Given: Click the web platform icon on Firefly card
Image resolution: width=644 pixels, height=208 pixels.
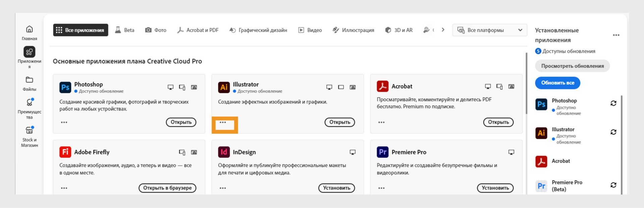Looking at the screenshot, I should coord(194,152).
